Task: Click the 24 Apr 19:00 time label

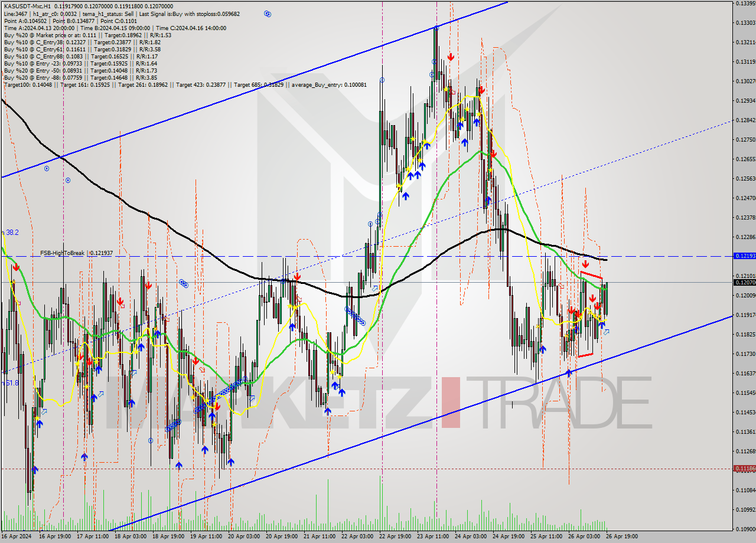Action: [x=508, y=537]
